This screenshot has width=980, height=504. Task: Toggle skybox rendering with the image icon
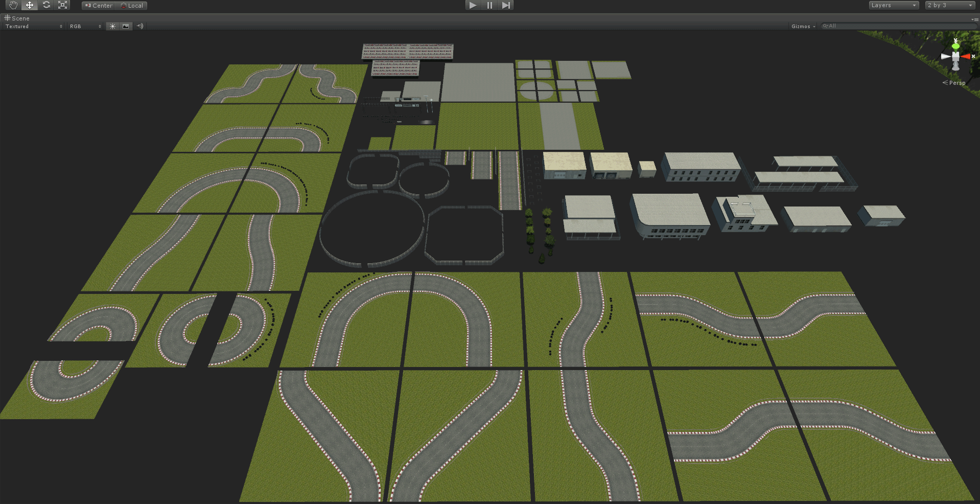[126, 26]
